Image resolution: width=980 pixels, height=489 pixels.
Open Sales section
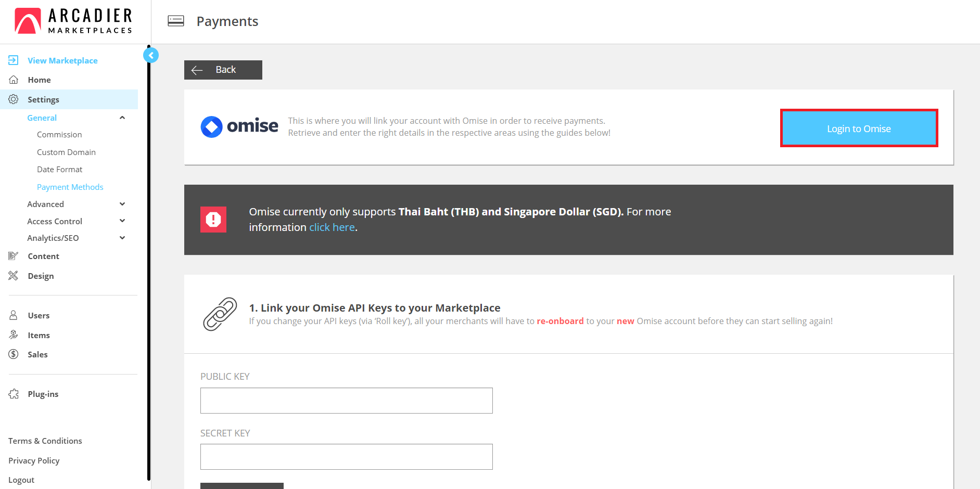click(37, 354)
